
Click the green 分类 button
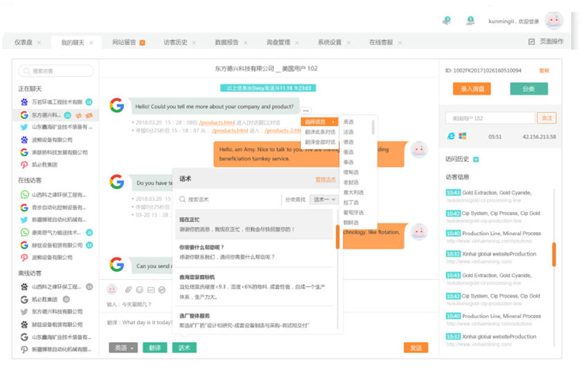click(529, 88)
